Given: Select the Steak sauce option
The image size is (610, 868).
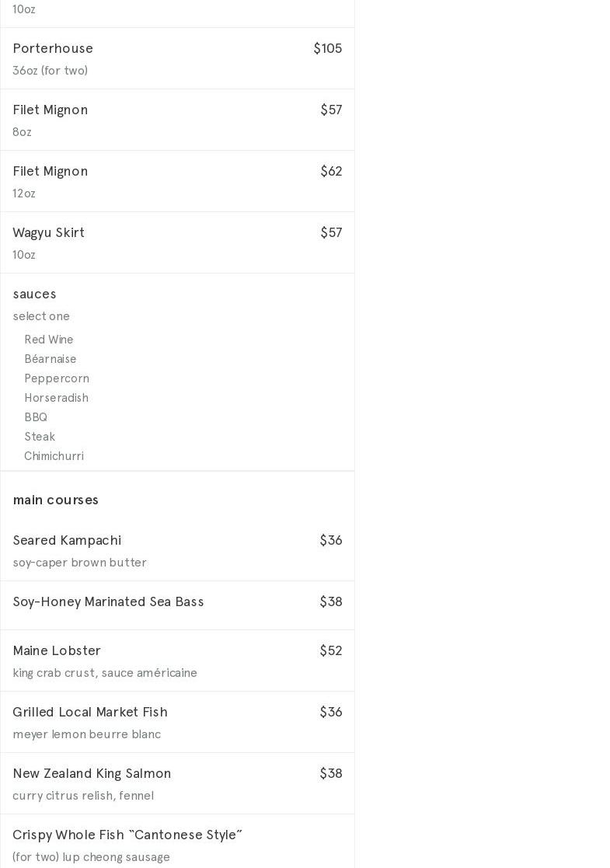Looking at the screenshot, I should pyautogui.click(x=40, y=437).
